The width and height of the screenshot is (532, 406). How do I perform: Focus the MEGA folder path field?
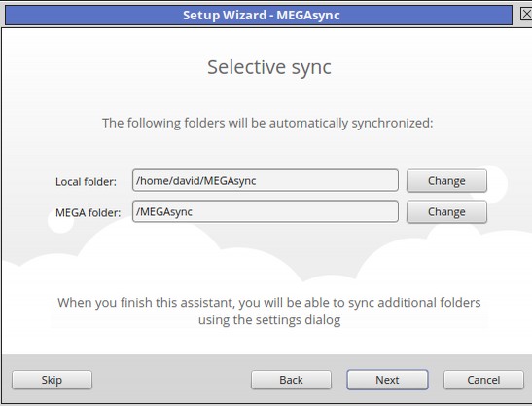tap(266, 211)
